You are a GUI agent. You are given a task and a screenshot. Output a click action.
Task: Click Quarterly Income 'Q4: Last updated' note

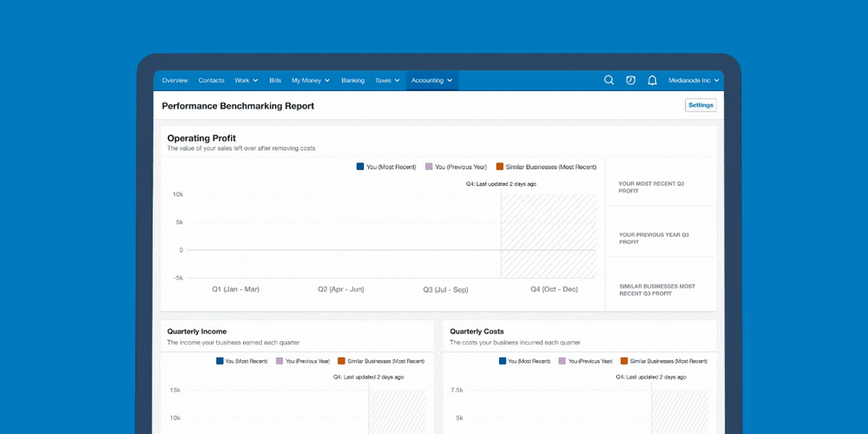(x=368, y=377)
